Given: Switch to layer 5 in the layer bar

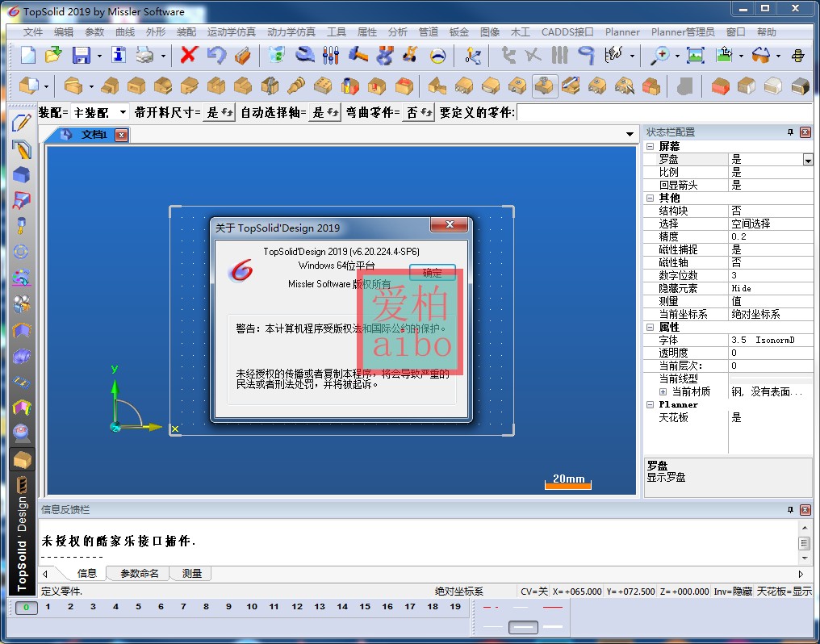Looking at the screenshot, I should tap(138, 606).
